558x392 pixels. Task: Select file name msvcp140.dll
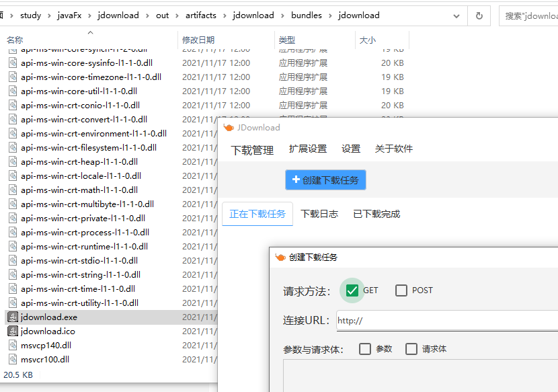pyautogui.click(x=46, y=346)
